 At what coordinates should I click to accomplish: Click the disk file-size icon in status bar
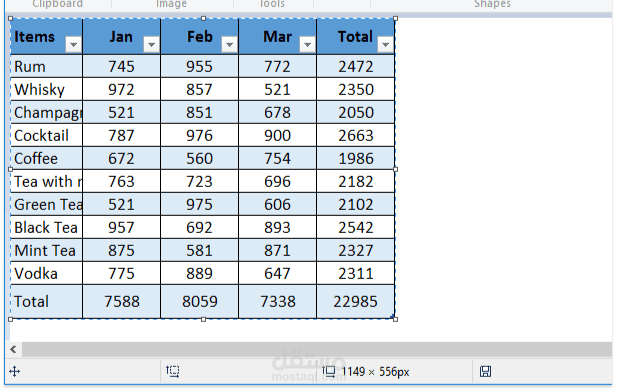pyautogui.click(x=485, y=371)
